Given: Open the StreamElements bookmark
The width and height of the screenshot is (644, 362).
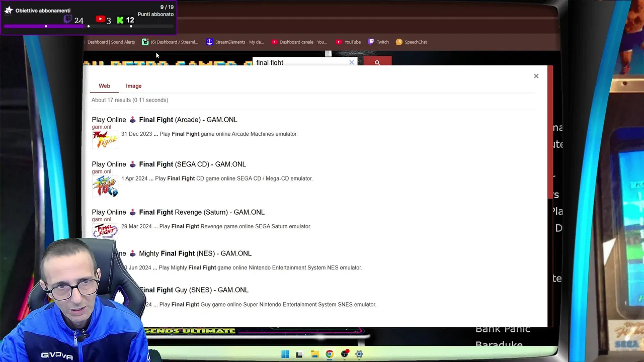Looking at the screenshot, I should pos(235,42).
